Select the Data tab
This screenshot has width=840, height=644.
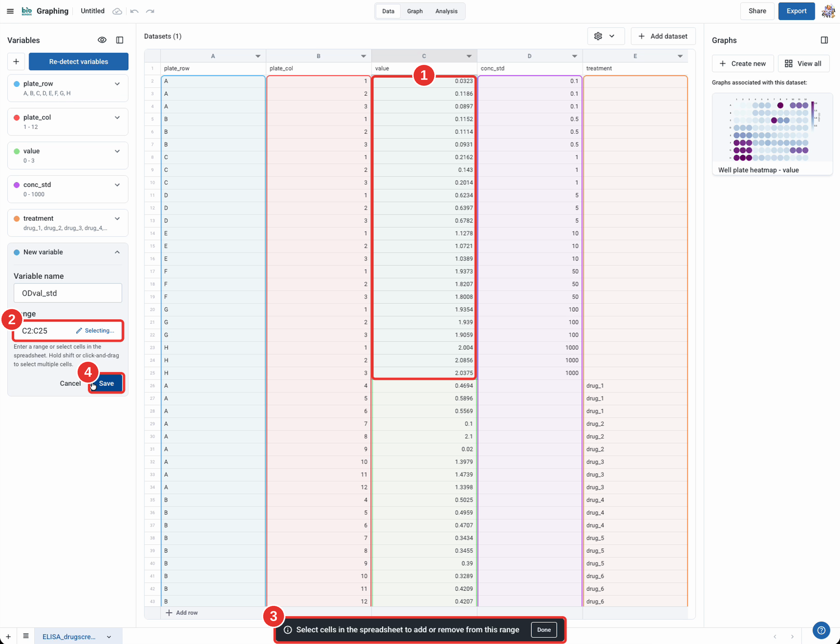[x=388, y=11]
